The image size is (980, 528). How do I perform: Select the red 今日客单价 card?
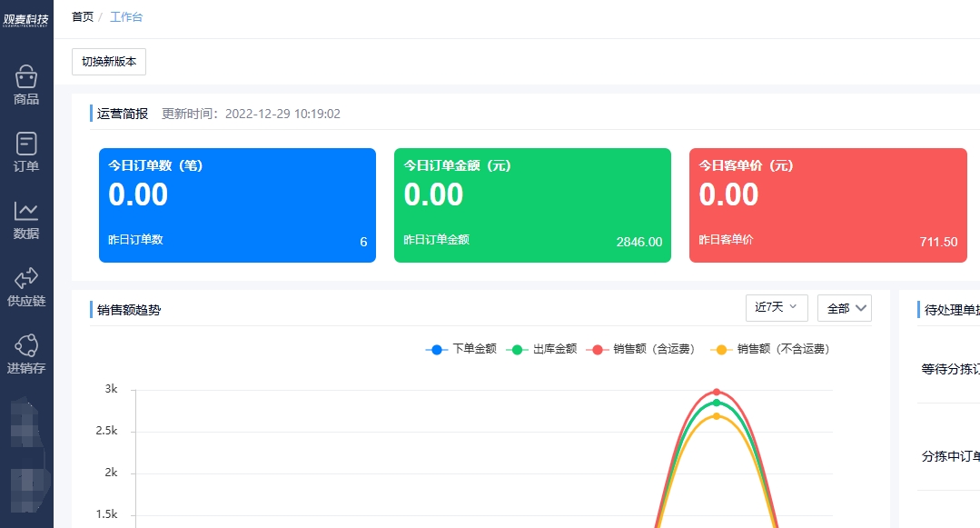tap(828, 205)
